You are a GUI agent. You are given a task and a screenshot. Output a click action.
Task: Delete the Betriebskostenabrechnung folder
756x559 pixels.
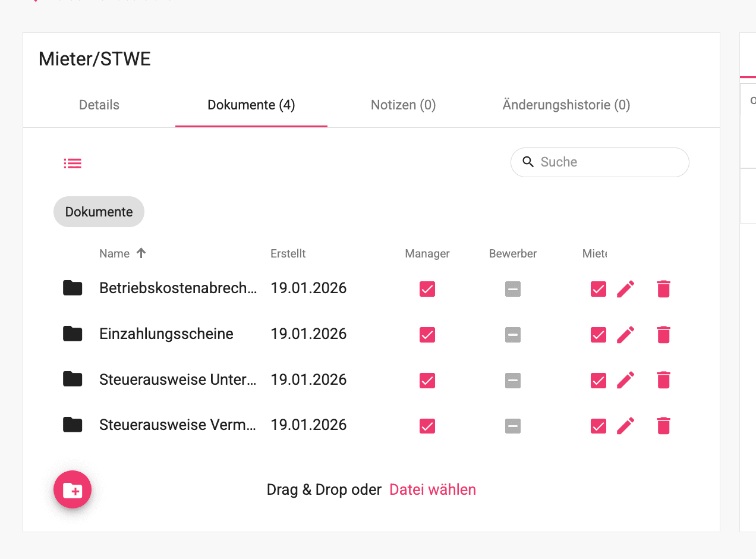click(663, 289)
